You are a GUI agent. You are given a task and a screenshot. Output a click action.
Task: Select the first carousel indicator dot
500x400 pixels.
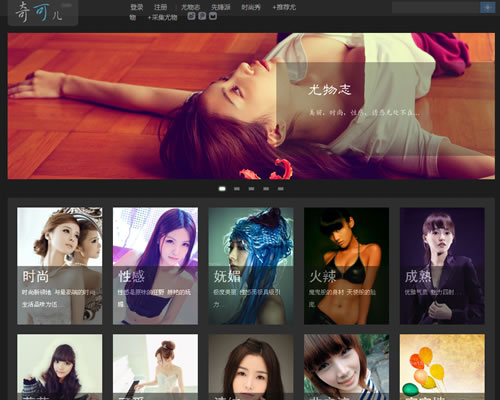click(222, 189)
